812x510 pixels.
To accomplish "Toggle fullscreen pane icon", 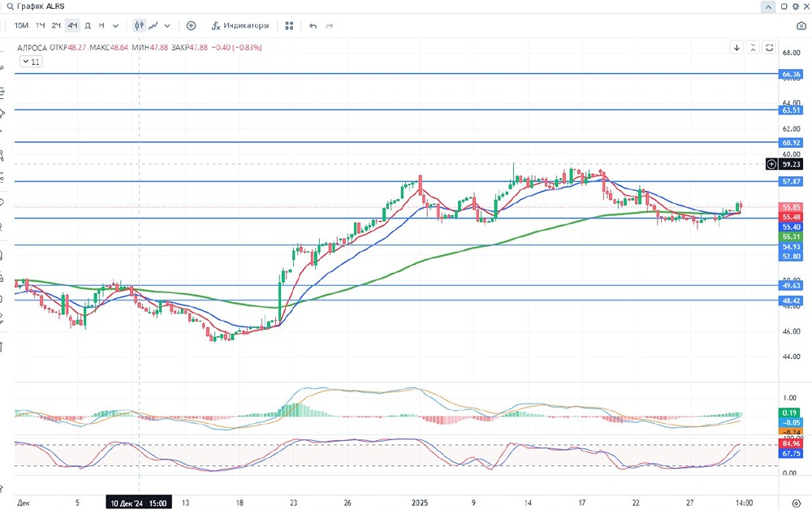I will pyautogui.click(x=770, y=48).
